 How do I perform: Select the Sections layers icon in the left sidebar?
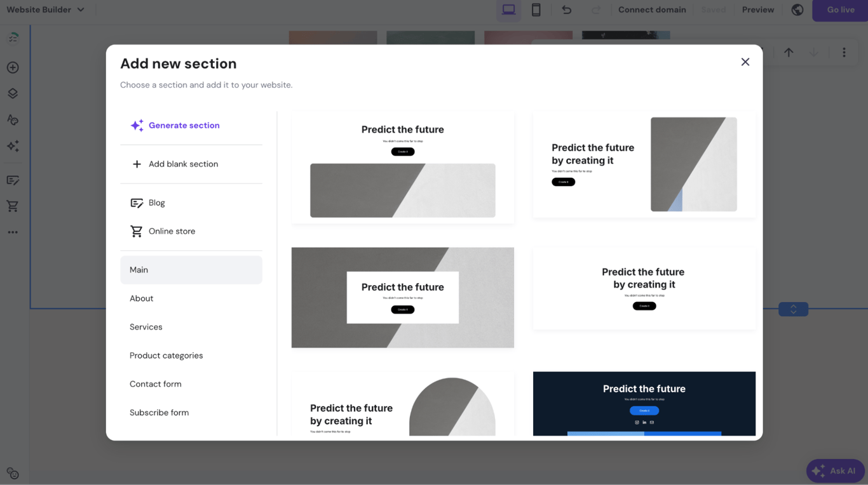click(13, 93)
